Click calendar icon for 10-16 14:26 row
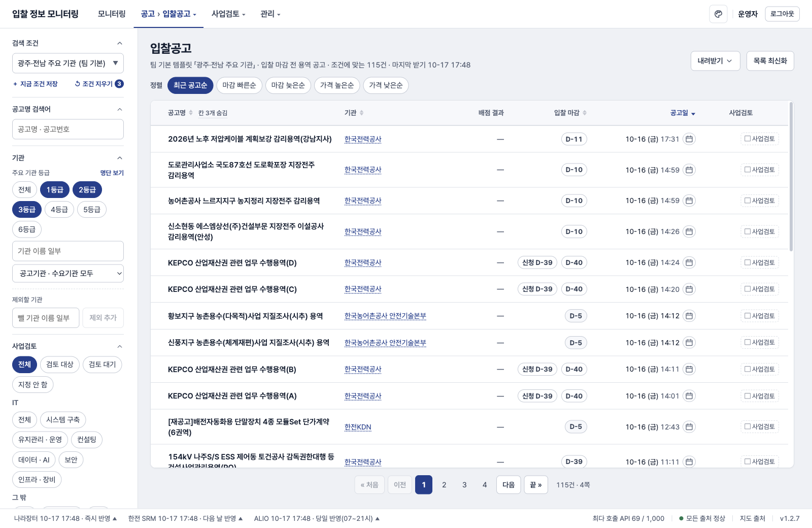Screen dimensions: 812x528 coord(689,232)
